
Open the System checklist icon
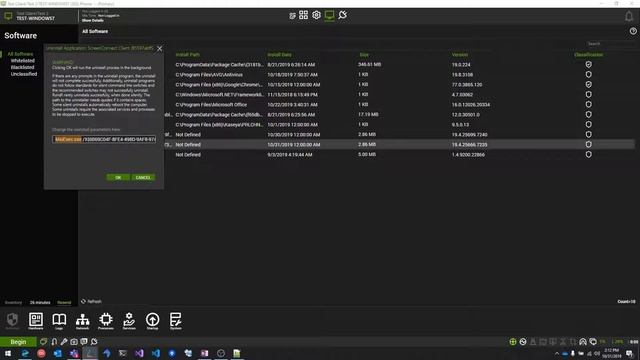tap(176, 320)
